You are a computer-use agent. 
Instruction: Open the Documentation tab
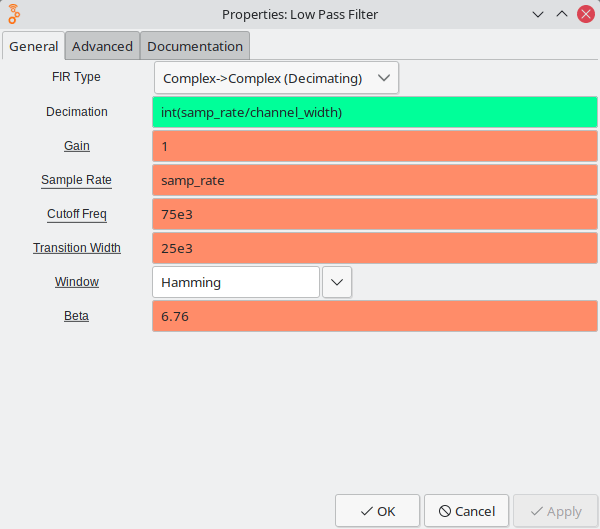(x=195, y=46)
